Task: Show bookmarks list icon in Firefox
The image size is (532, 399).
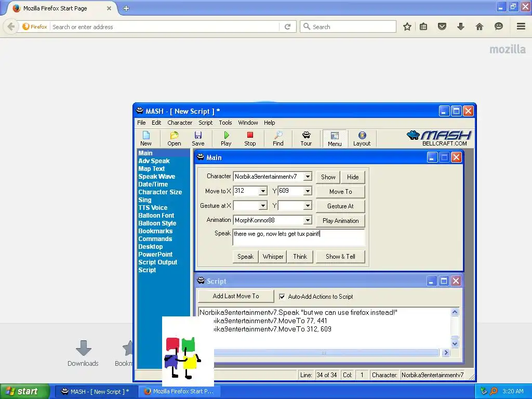Action: click(x=423, y=26)
